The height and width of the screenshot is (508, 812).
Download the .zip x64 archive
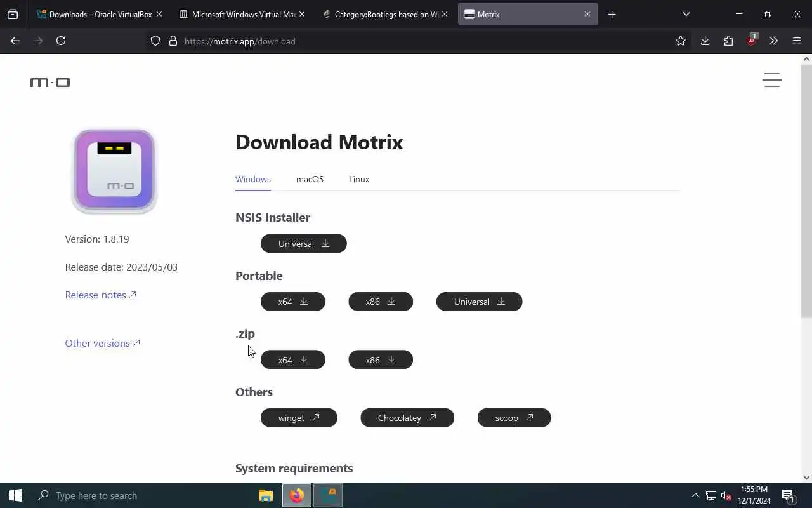pyautogui.click(x=292, y=360)
